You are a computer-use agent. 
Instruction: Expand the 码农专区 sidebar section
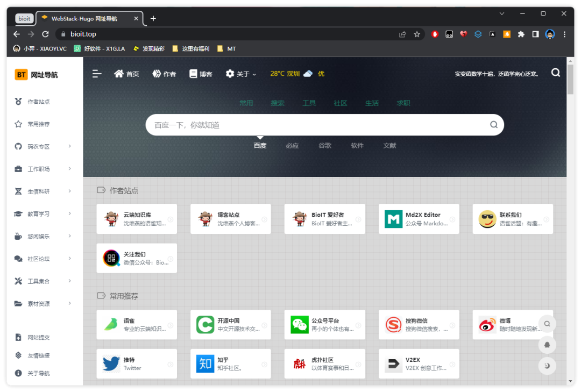(44, 146)
